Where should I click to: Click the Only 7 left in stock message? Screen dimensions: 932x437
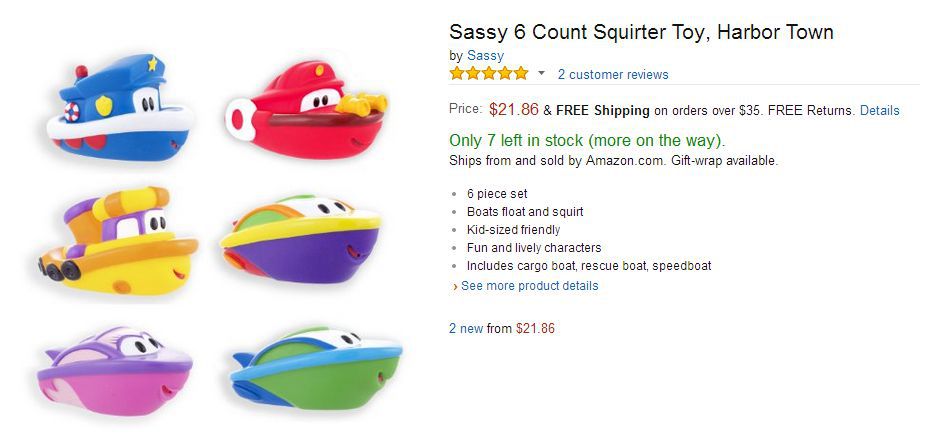[587, 141]
